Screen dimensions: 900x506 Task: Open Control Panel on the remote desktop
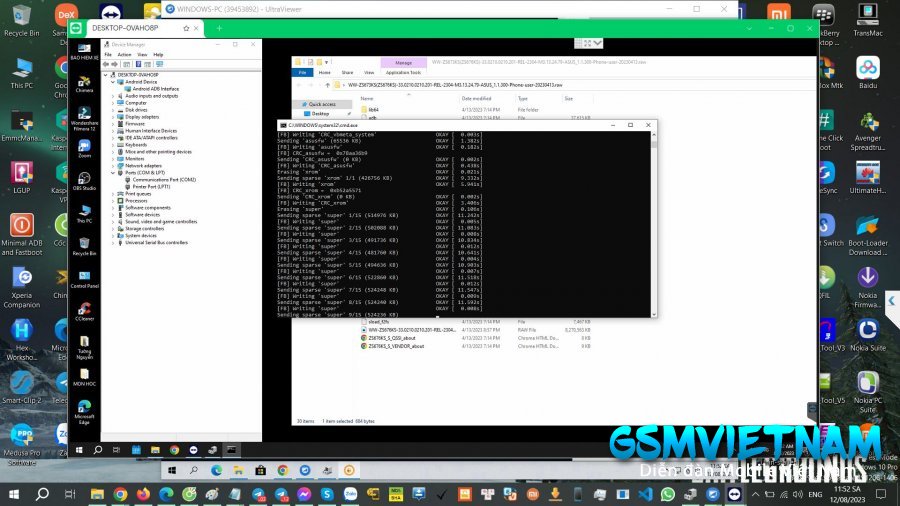click(84, 279)
